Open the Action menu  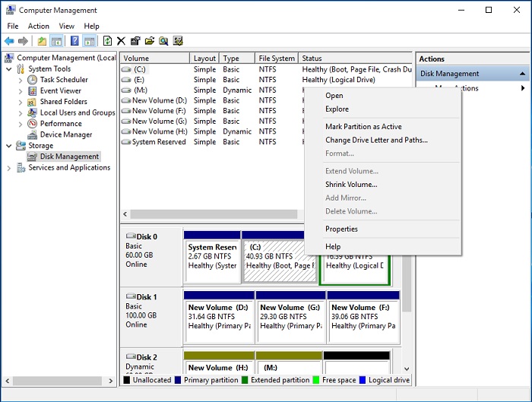[38, 26]
